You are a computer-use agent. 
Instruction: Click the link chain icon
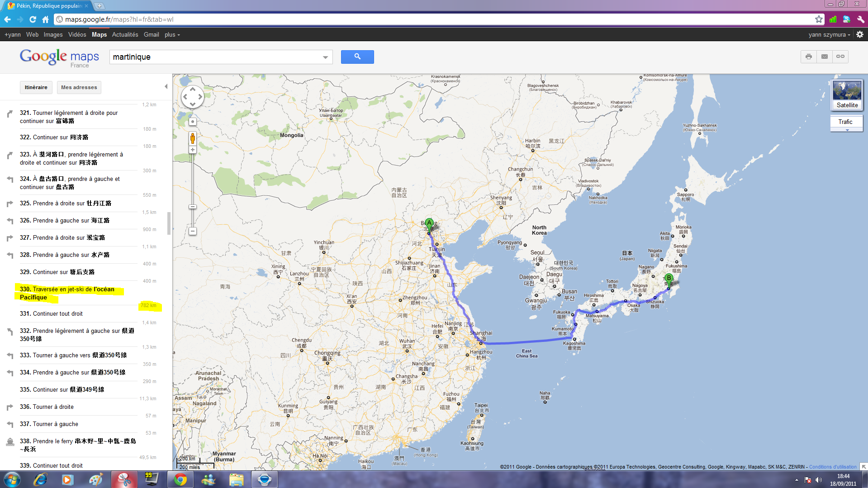coord(840,57)
